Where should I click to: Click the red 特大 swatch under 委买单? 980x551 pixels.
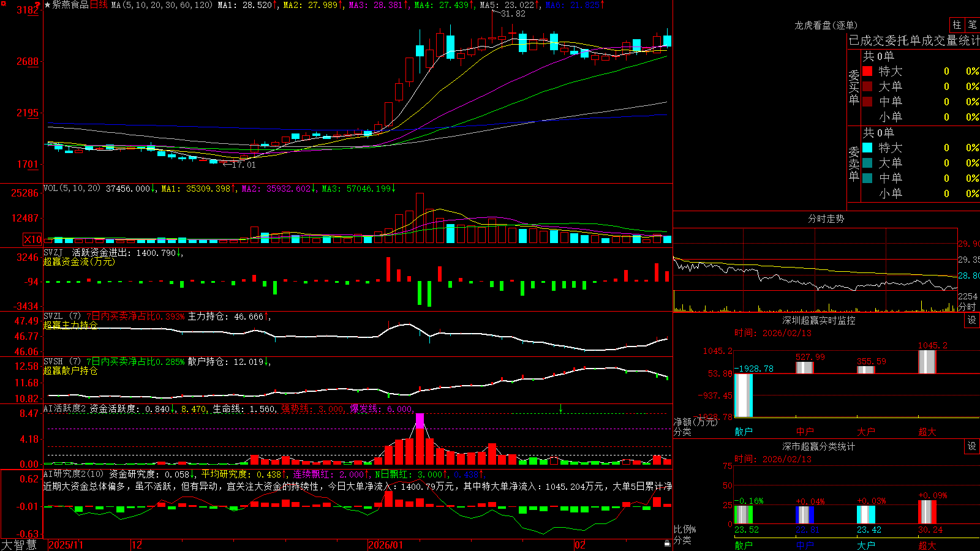867,71
